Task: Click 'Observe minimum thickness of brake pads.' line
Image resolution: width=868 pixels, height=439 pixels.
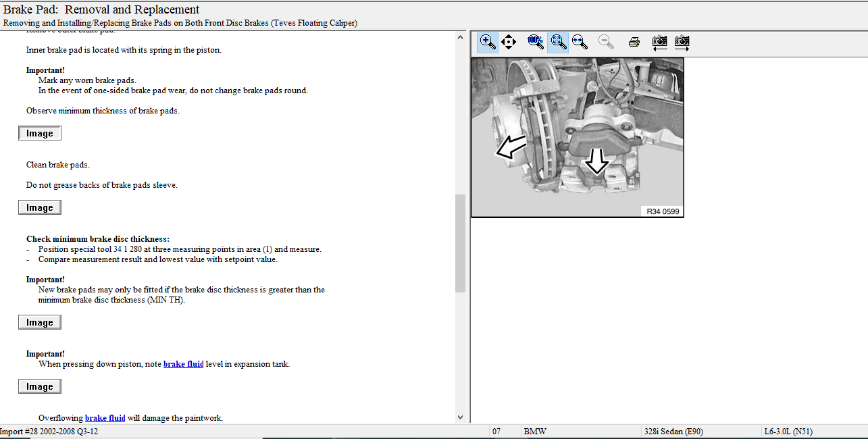Action: [103, 111]
